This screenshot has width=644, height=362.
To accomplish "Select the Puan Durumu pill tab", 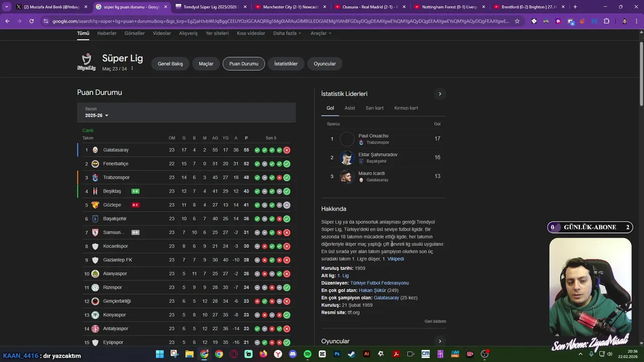I will coord(244,64).
